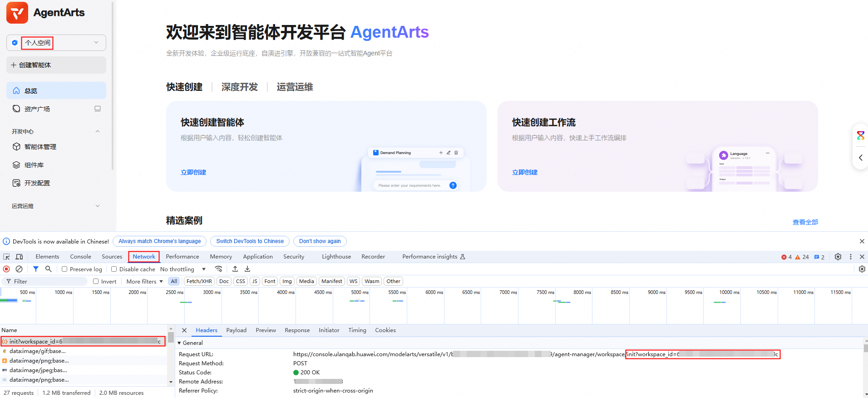The width and height of the screenshot is (868, 398).
Task: Click the record network log icon
Action: click(x=6, y=269)
